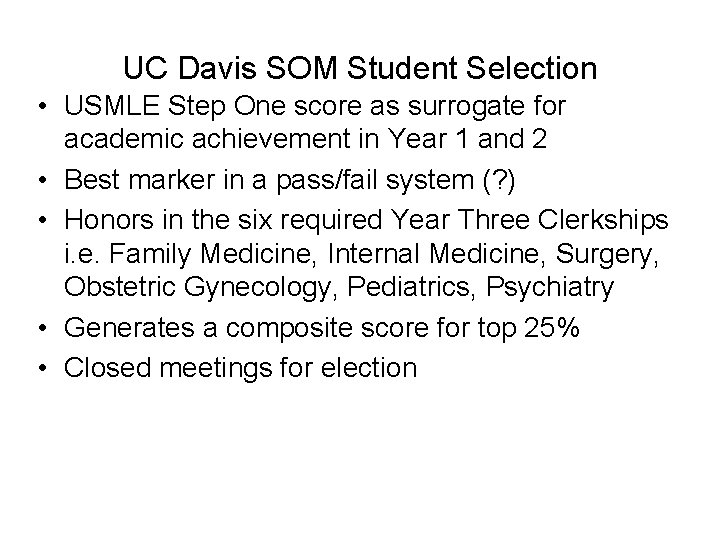
Task: Click the line 'academic achievement in Year 1 and 2'
Action: click(305, 139)
